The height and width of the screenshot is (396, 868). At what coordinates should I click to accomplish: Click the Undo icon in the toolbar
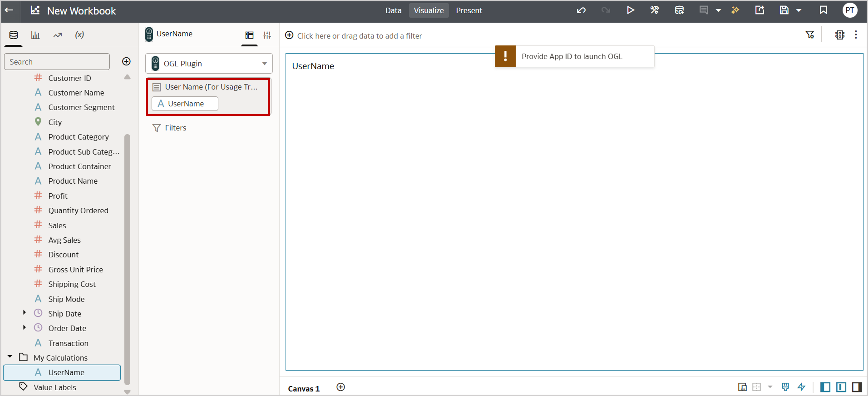[581, 10]
